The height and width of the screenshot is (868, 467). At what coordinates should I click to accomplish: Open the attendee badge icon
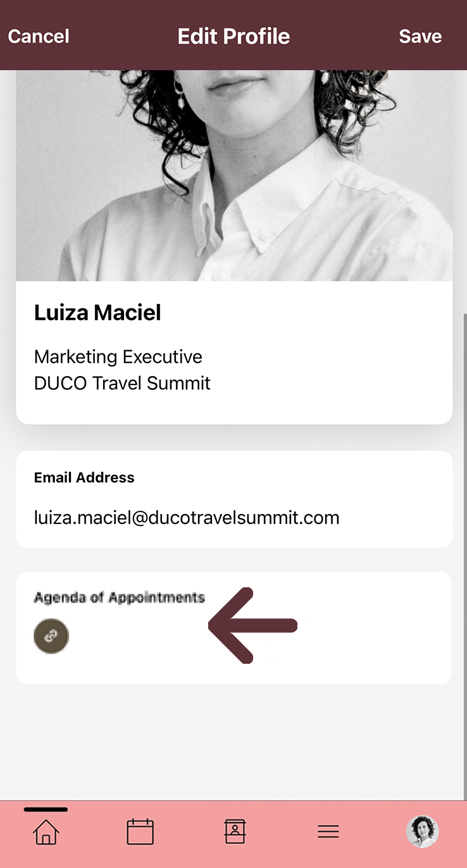click(235, 831)
